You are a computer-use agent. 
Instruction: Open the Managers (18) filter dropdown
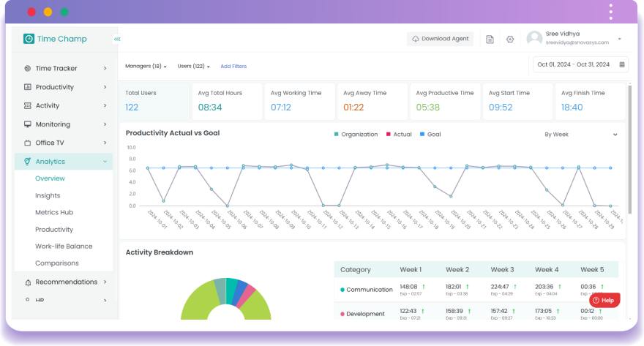146,67
